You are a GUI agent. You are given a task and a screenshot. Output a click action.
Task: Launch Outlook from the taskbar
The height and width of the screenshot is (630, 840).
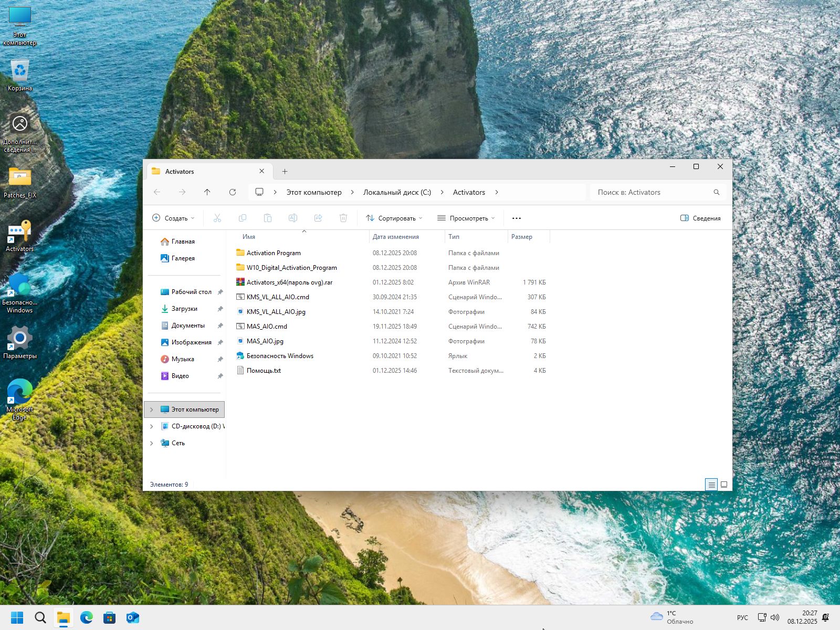point(133,617)
